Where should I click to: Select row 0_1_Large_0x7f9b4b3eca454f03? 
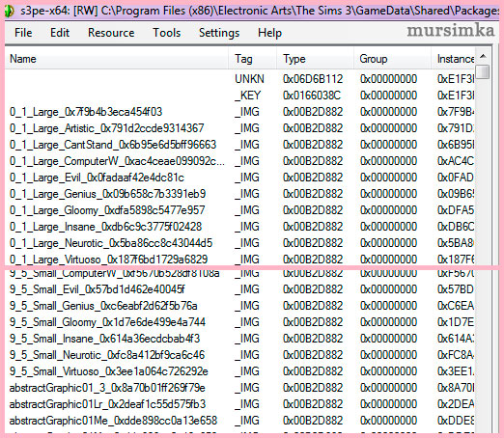[239, 112]
